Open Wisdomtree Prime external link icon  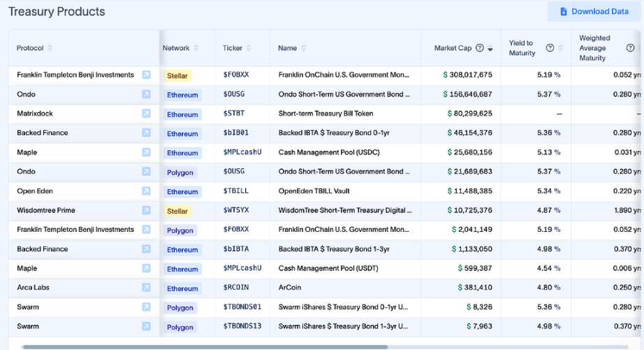click(x=146, y=210)
